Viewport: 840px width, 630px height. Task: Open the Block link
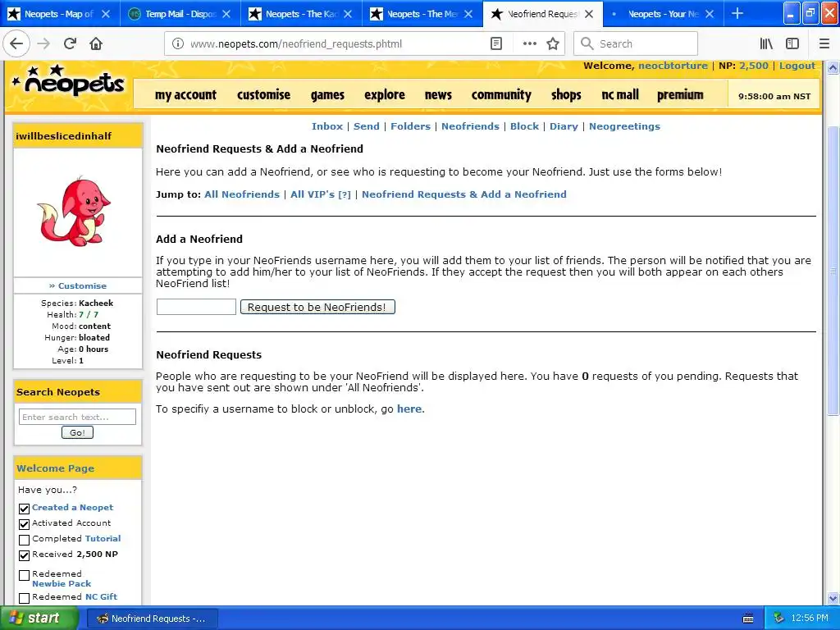(524, 126)
